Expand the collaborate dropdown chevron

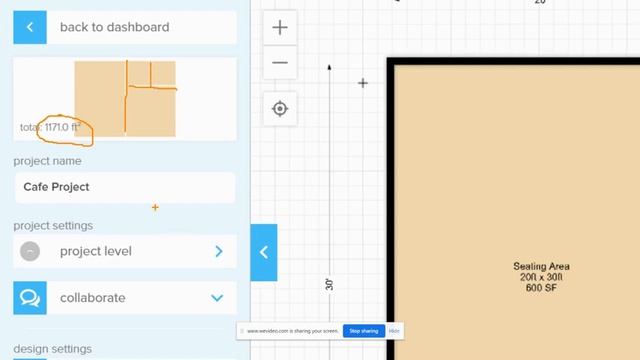(x=217, y=298)
